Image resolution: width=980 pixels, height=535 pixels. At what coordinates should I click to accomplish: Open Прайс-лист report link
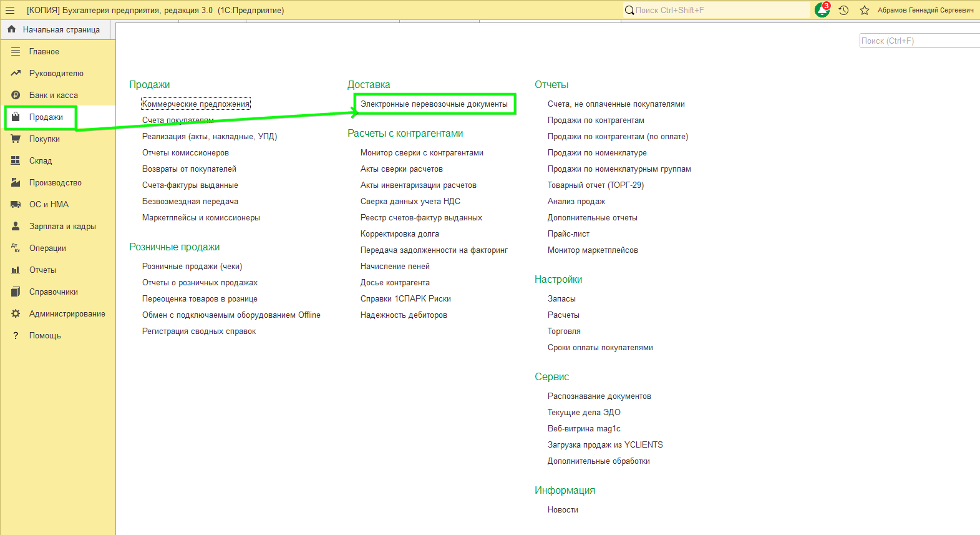568,233
